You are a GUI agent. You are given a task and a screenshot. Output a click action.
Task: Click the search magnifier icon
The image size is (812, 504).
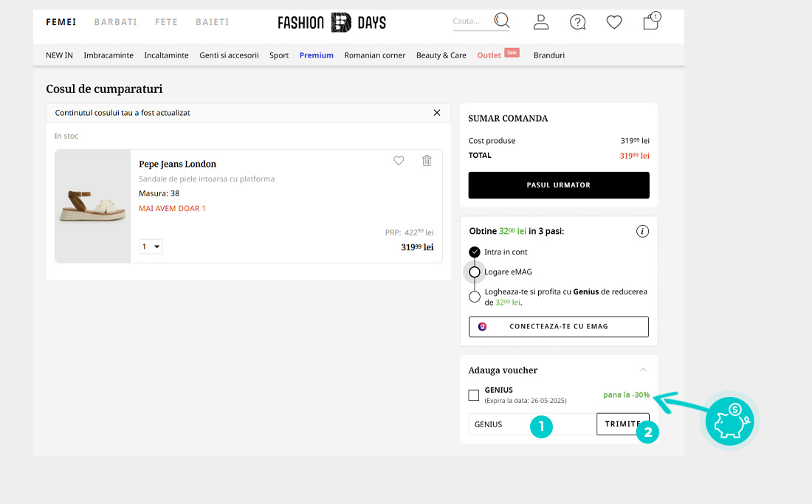tap(502, 21)
